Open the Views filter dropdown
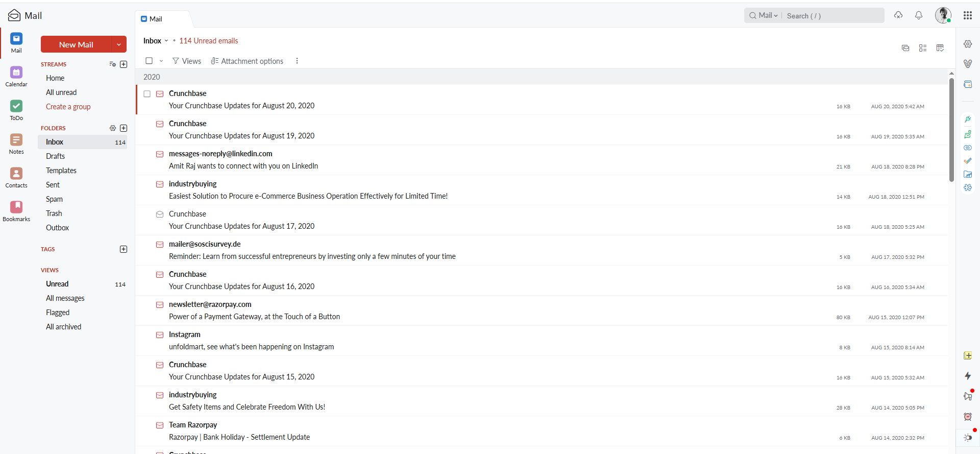Image resolution: width=980 pixels, height=454 pixels. click(x=187, y=61)
